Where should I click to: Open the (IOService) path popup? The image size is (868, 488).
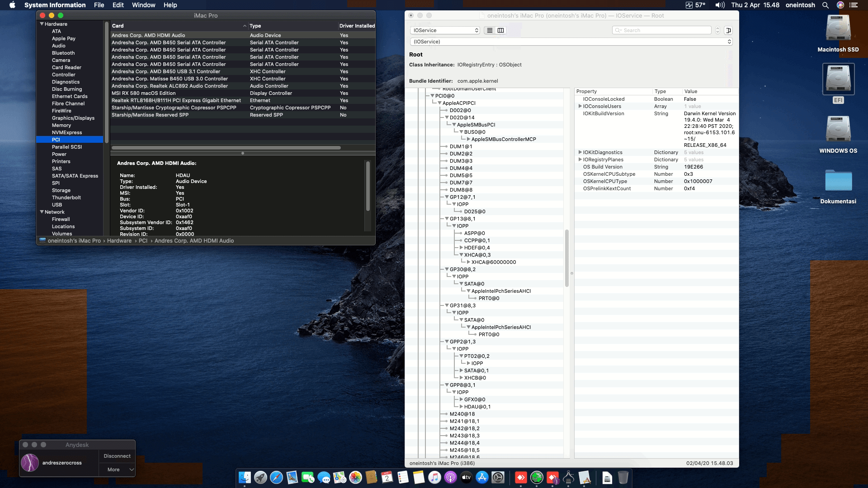571,42
